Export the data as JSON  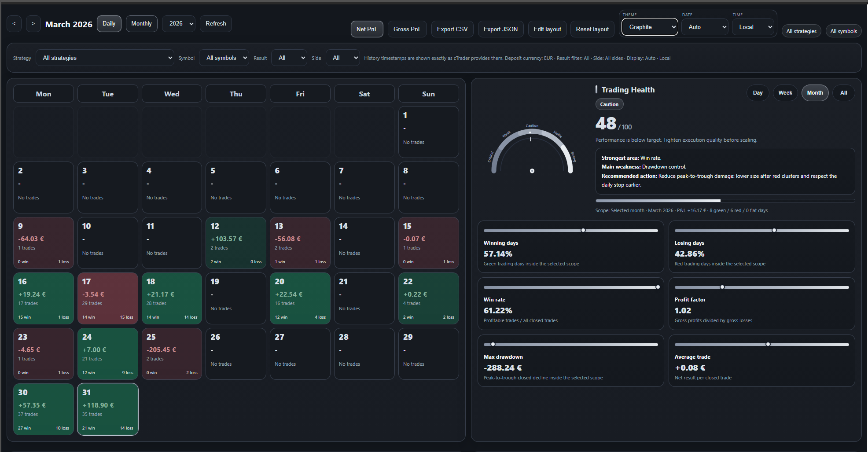click(x=500, y=29)
